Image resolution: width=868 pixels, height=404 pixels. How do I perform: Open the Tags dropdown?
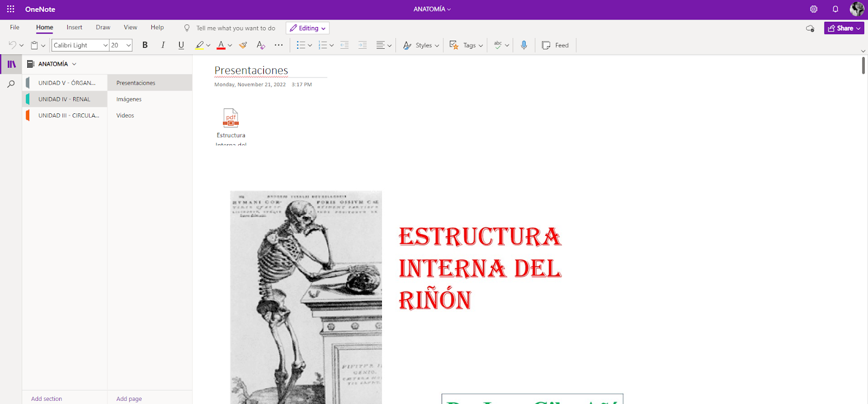(466, 45)
